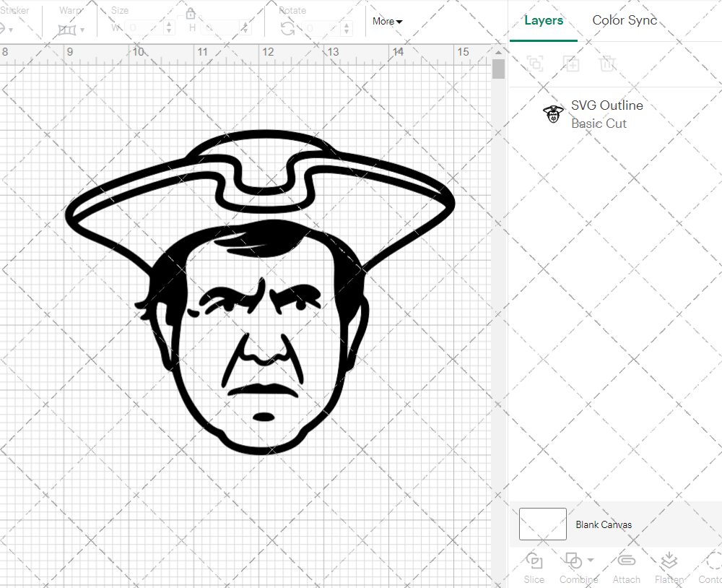The height and width of the screenshot is (588, 722).
Task: Click the Delete layer trash icon
Action: click(607, 63)
